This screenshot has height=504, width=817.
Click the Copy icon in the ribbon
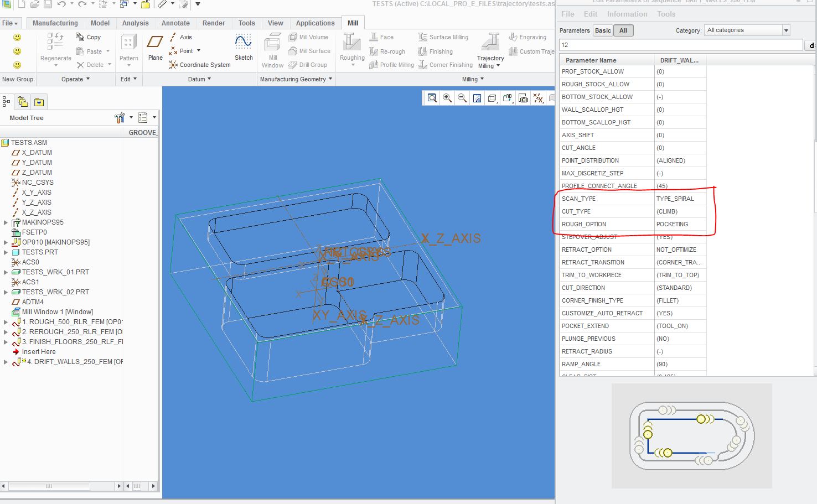(80, 37)
